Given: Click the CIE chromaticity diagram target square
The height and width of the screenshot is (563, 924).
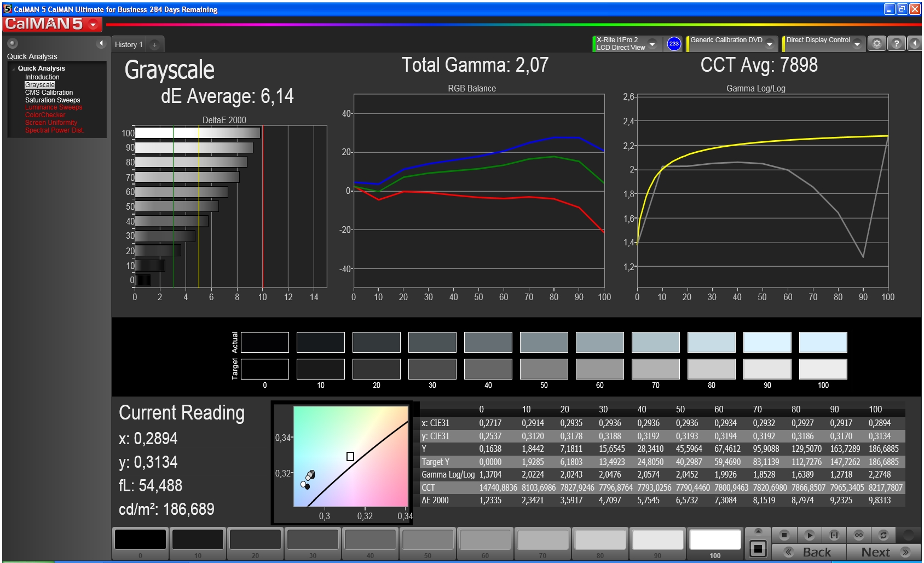Looking at the screenshot, I should pos(350,456).
